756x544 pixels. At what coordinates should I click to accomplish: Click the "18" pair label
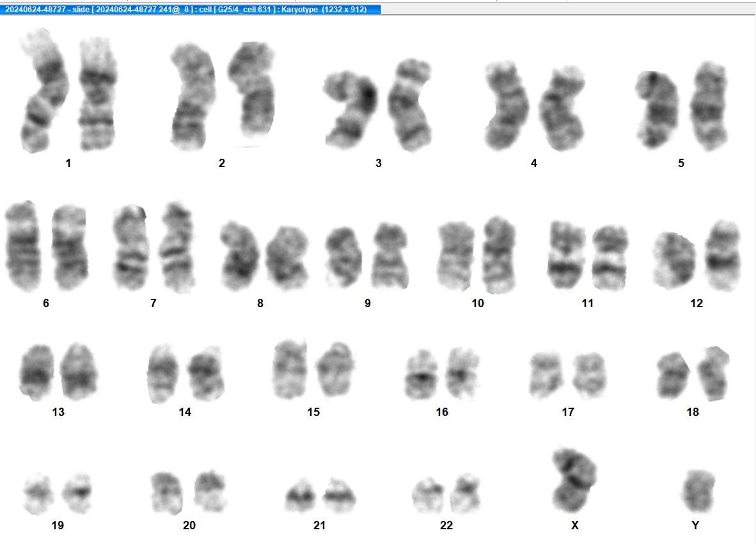click(x=693, y=412)
